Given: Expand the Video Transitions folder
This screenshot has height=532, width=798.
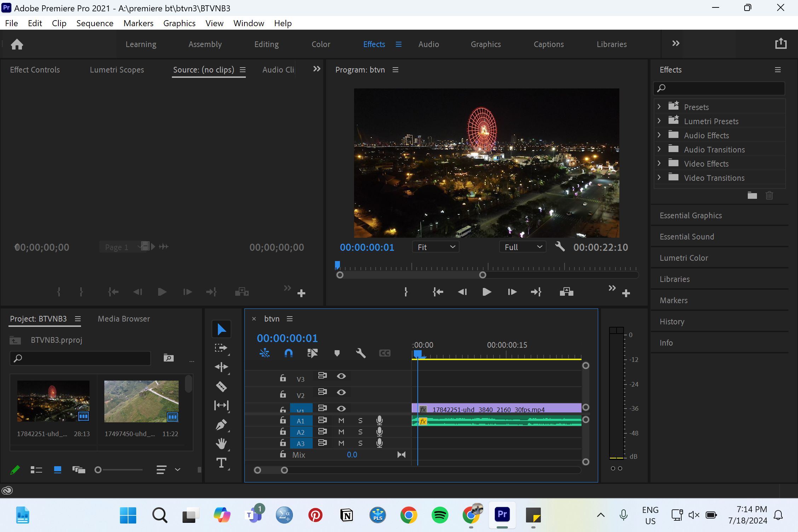Looking at the screenshot, I should pos(659,177).
